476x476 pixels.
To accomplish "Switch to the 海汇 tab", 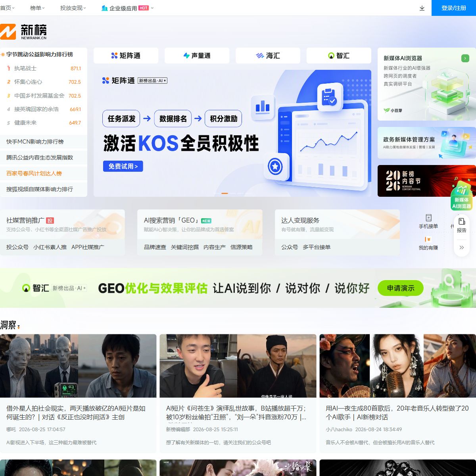I will [268, 56].
